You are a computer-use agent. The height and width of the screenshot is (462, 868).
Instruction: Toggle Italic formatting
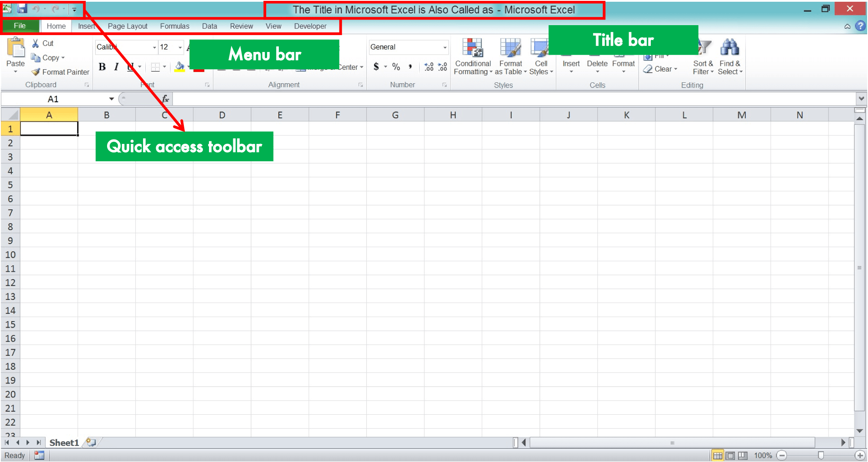pos(116,67)
